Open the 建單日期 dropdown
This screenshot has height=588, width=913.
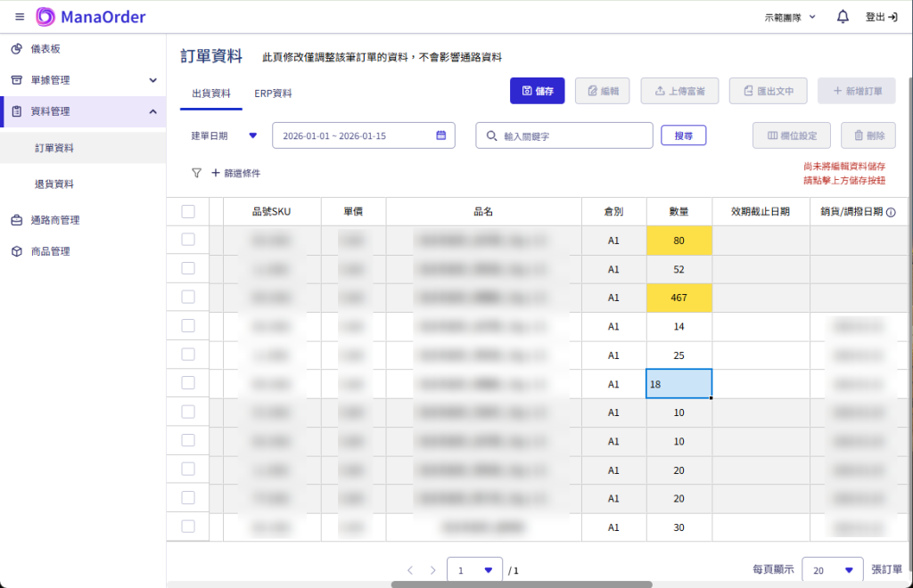click(x=252, y=135)
